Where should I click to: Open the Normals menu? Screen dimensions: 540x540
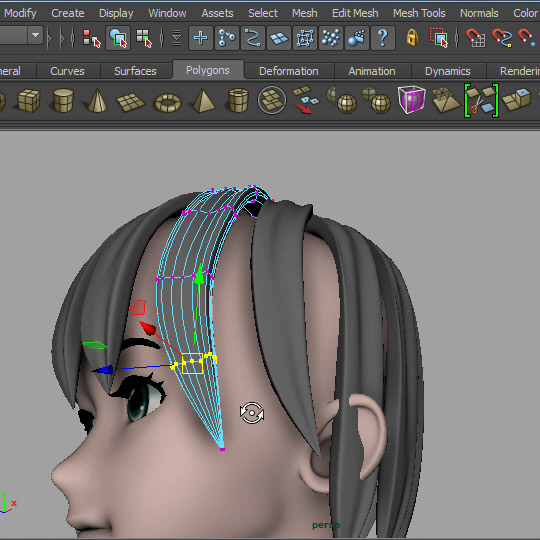click(479, 13)
